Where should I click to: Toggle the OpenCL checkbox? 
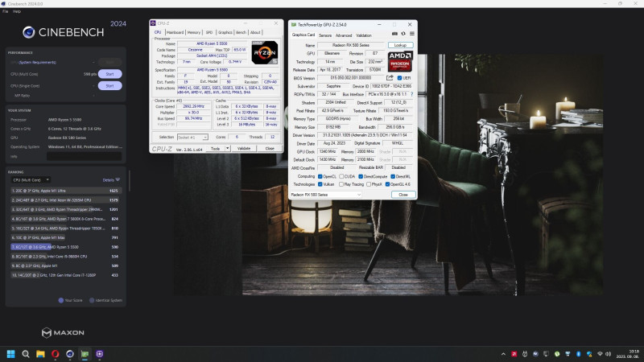[x=320, y=176]
